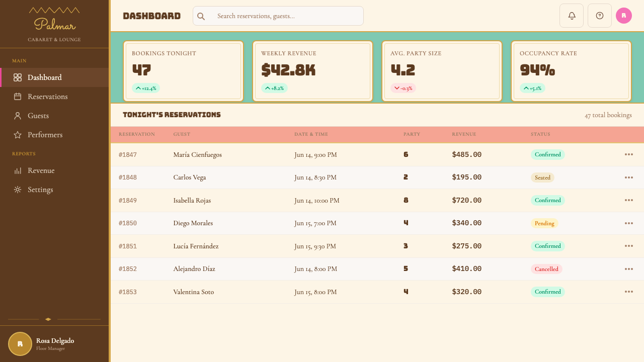Click guest name Lucía Fernández
644x362 pixels.
click(196, 246)
